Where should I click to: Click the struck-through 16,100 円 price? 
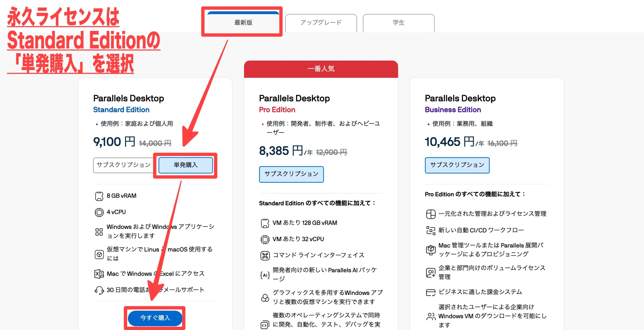click(x=502, y=143)
